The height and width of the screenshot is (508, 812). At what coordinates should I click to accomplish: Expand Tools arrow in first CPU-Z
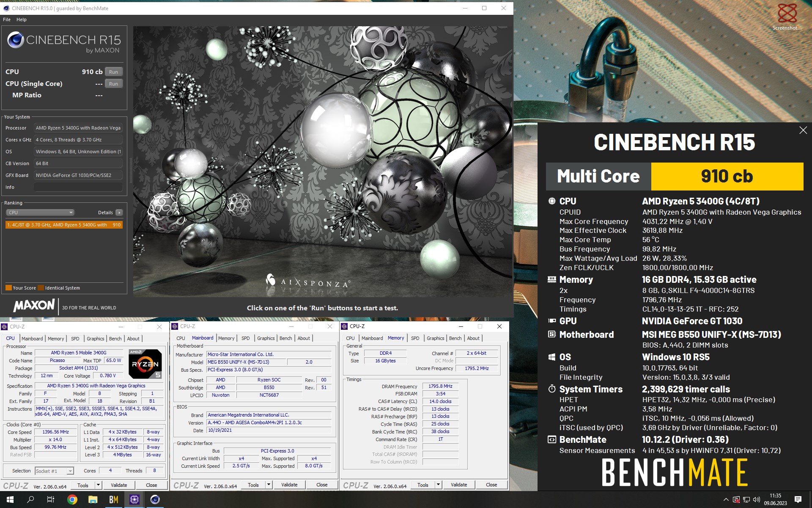click(99, 485)
